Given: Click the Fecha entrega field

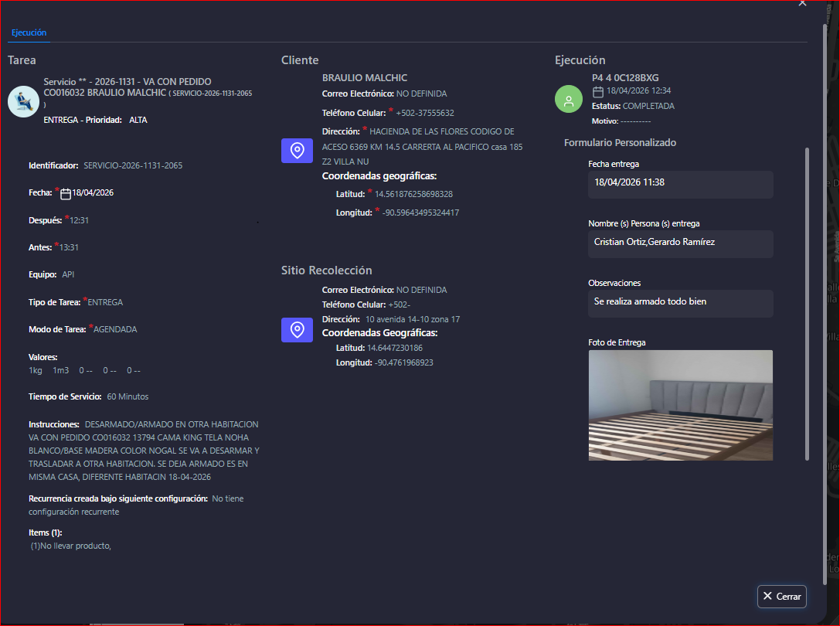Looking at the screenshot, I should tap(680, 183).
